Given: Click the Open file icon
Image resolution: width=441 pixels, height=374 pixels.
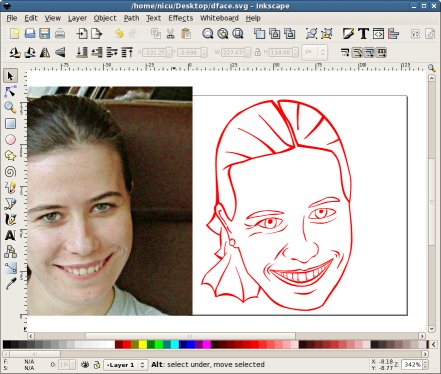Looking at the screenshot, I should pos(30,33).
